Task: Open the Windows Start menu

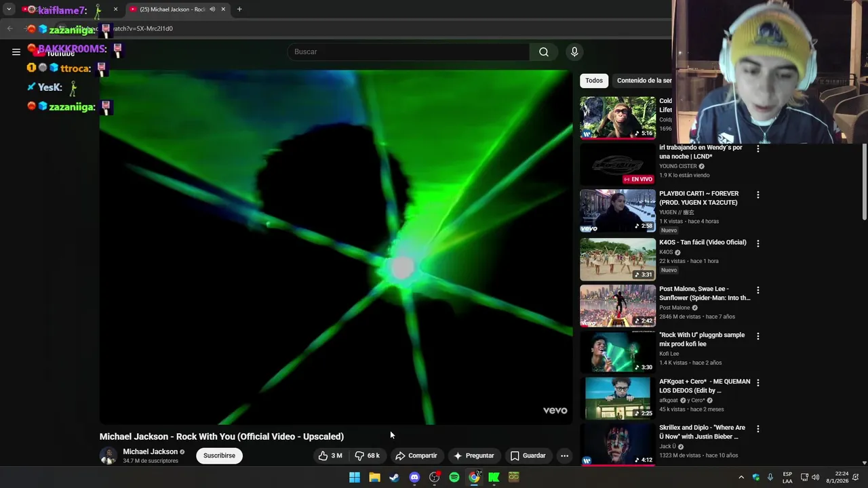Action: pyautogui.click(x=355, y=477)
